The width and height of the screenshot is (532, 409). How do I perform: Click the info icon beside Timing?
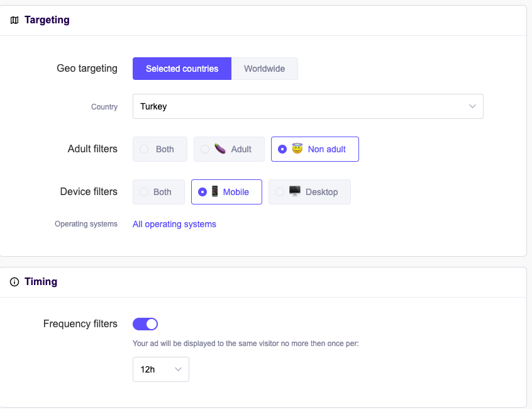[x=14, y=282]
